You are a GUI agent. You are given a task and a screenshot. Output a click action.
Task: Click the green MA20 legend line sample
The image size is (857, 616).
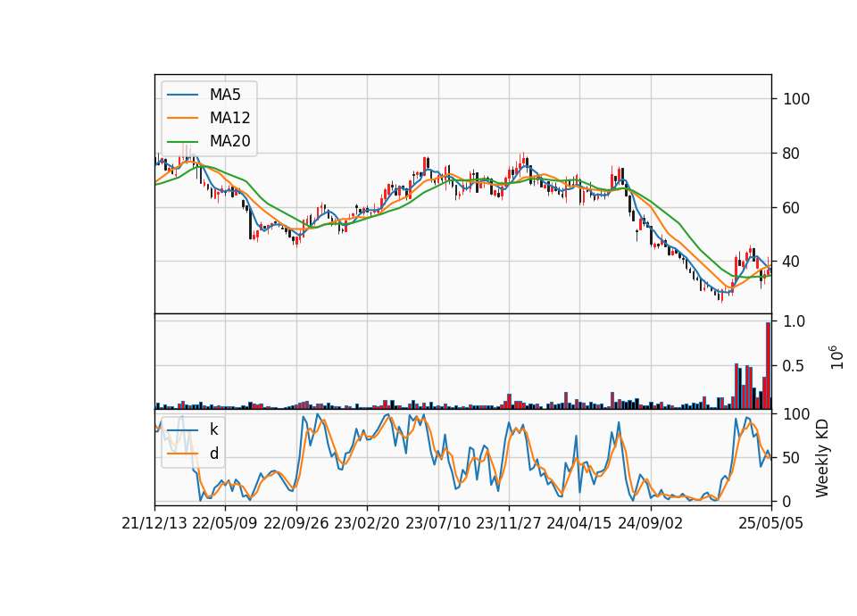click(x=182, y=141)
